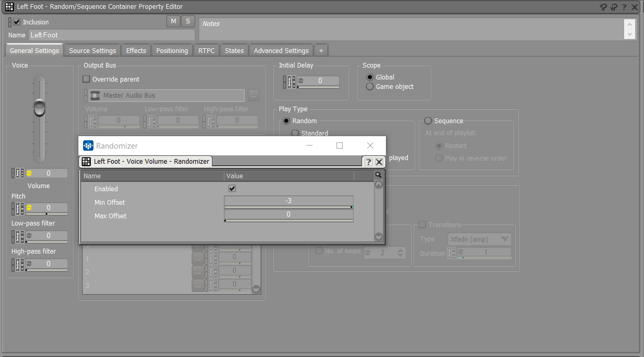Image resolution: width=644 pixels, height=357 pixels.
Task: Select Play in reverse order option
Action: [439, 158]
